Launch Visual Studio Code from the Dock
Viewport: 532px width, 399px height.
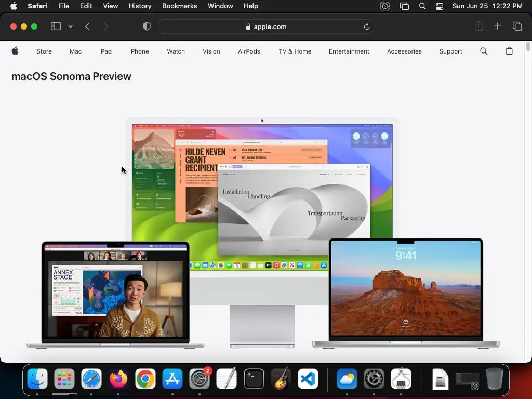click(x=308, y=378)
